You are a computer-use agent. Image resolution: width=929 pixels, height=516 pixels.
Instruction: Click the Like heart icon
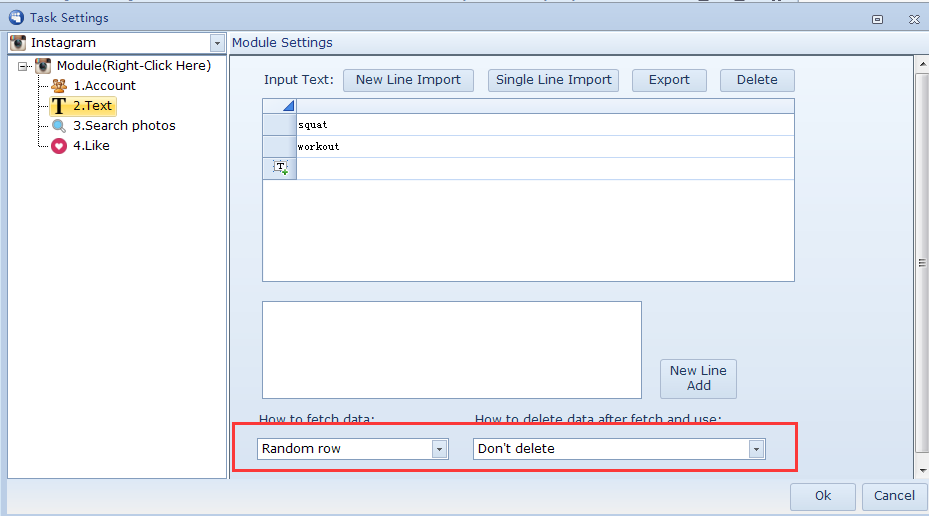point(59,146)
